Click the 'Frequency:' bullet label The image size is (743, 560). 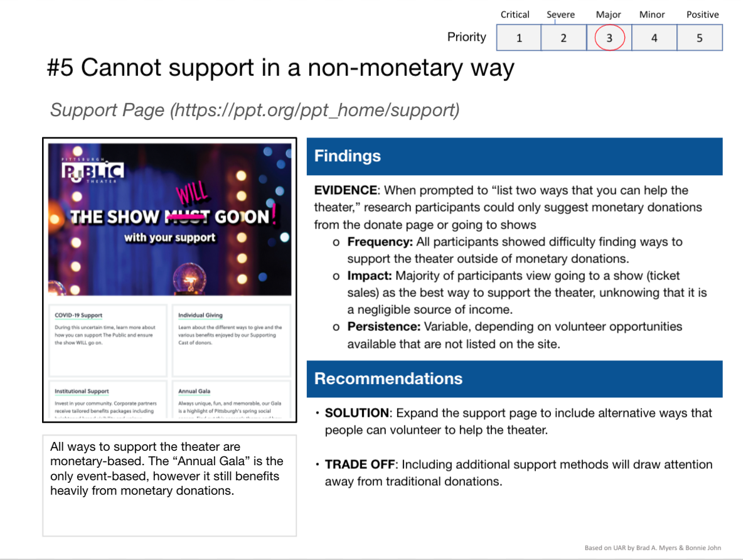[380, 242]
